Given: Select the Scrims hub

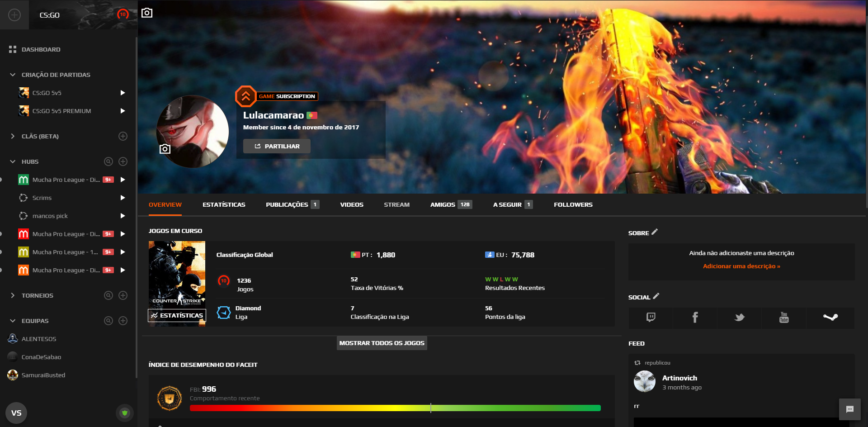Looking at the screenshot, I should click(42, 198).
